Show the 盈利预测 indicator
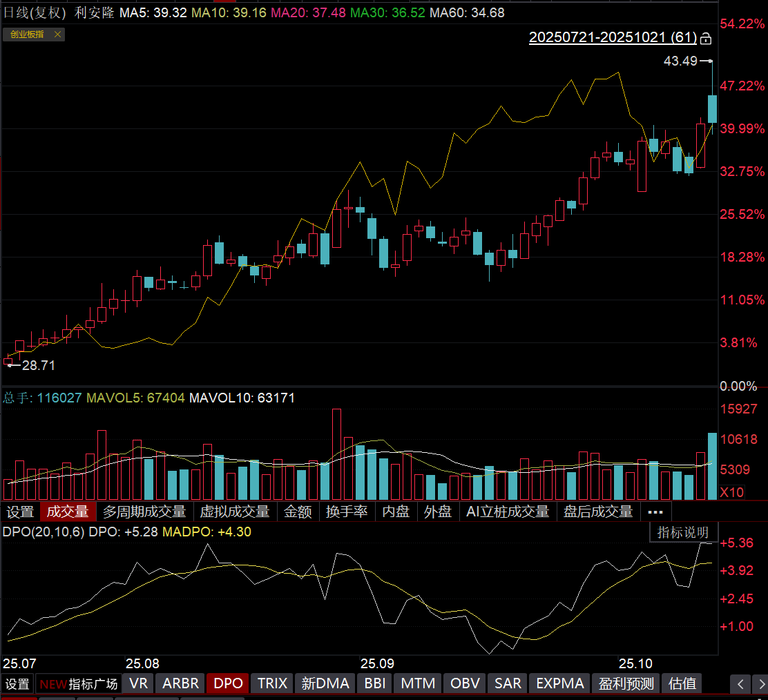The height and width of the screenshot is (700, 768). (626, 683)
